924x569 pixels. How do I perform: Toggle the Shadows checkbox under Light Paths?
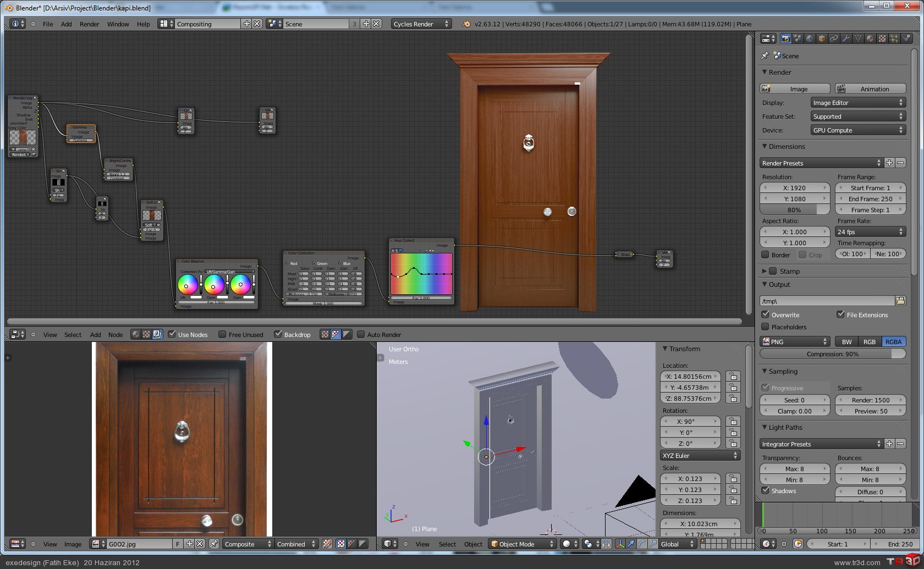tap(765, 490)
